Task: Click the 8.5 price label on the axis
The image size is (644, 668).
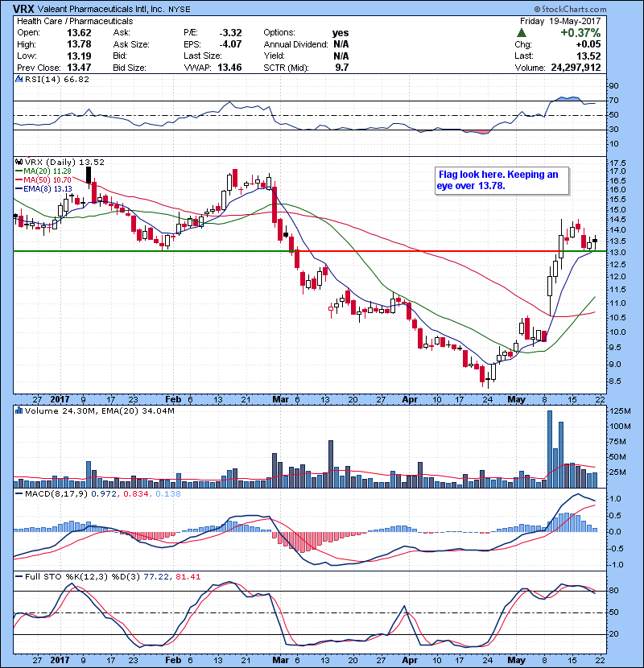Action: pyautogui.click(x=616, y=381)
